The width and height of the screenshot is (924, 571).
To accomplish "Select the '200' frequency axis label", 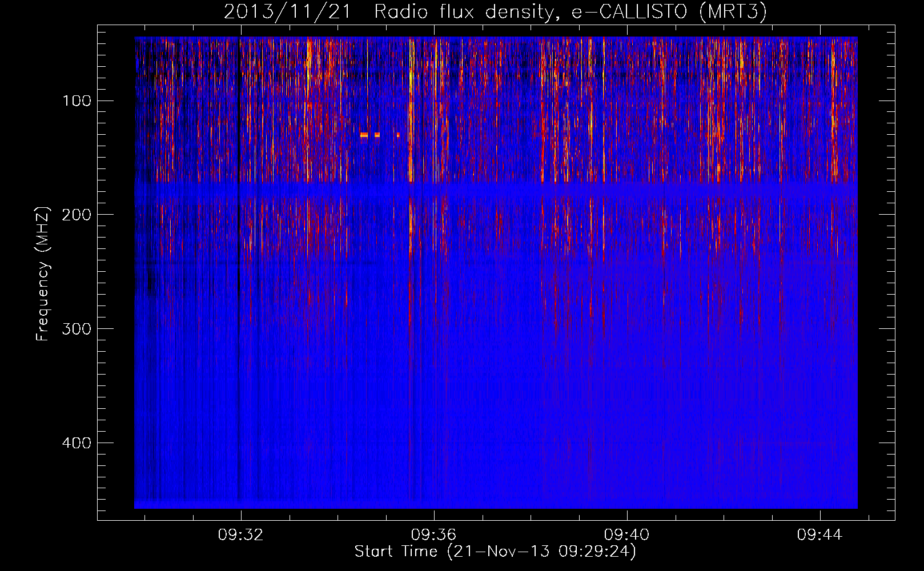I will pos(77,215).
